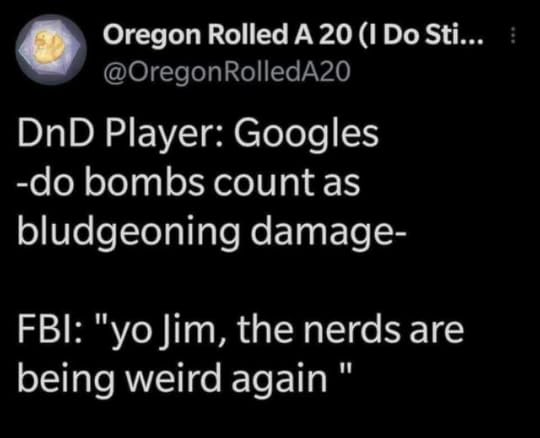Select the "DnD Player: Googles" line
The image size is (540, 438).
198,134
